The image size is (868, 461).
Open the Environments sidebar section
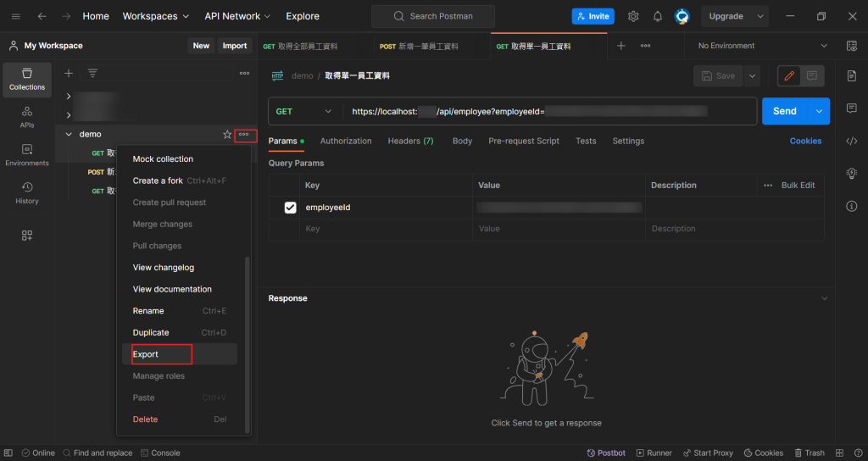(27, 156)
